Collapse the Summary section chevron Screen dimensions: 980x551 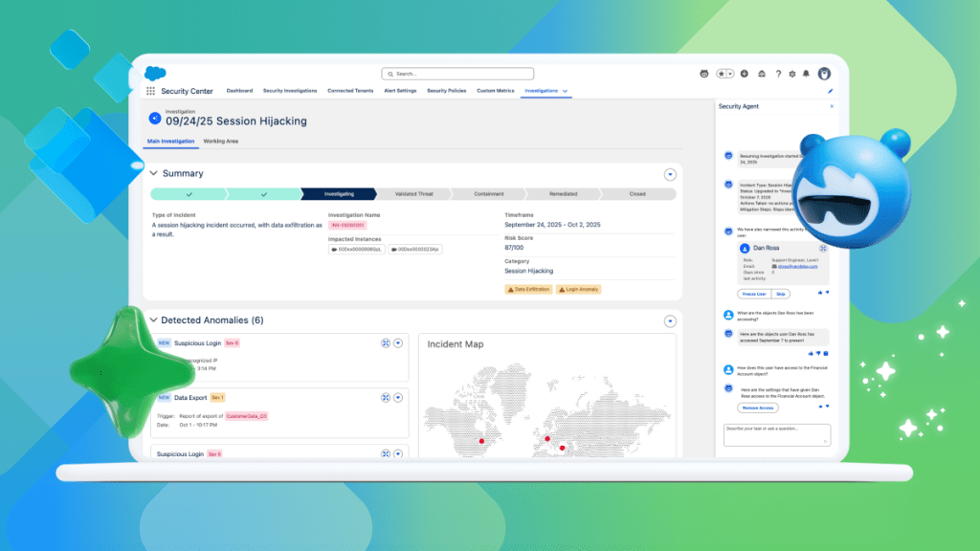click(x=155, y=173)
